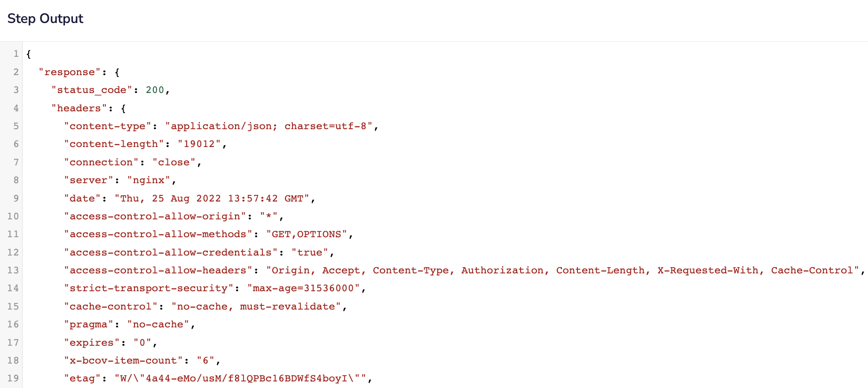Click the etag value on line 19
The height and width of the screenshot is (388, 868).
pyautogui.click(x=240, y=379)
